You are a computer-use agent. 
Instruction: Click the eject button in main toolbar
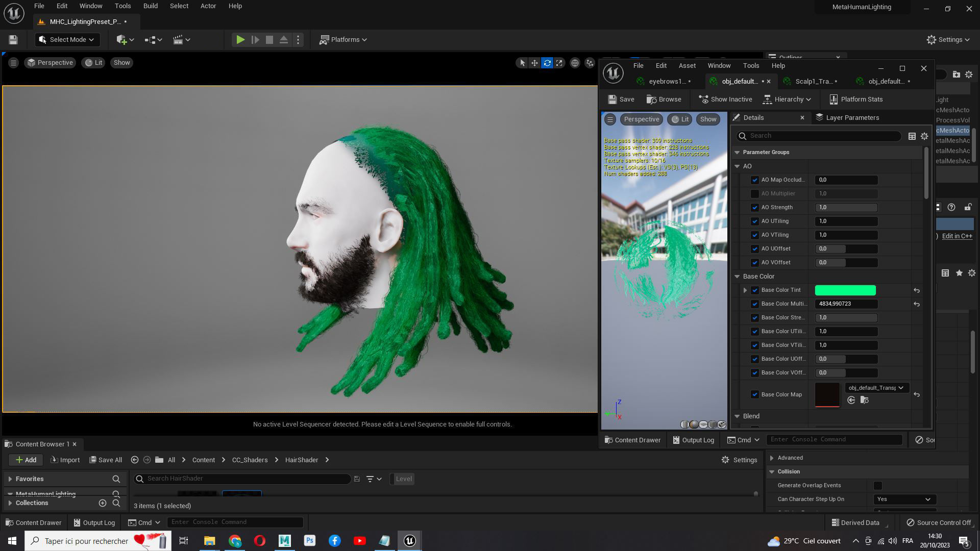pyautogui.click(x=284, y=40)
